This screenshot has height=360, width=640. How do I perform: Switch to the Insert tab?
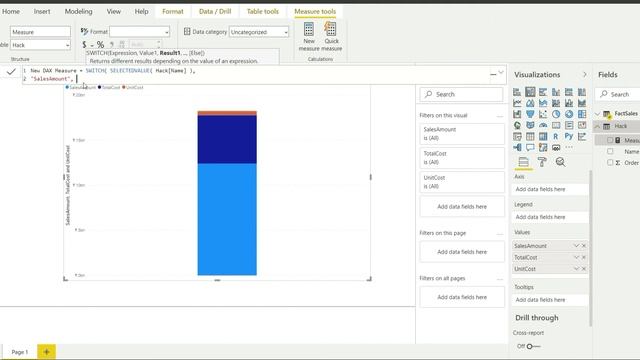coord(42,11)
